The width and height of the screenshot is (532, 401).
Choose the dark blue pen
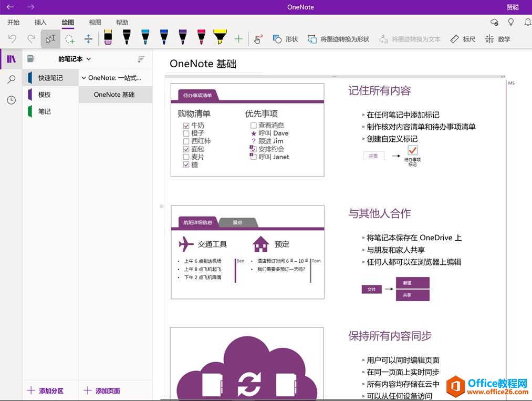pyautogui.click(x=164, y=37)
